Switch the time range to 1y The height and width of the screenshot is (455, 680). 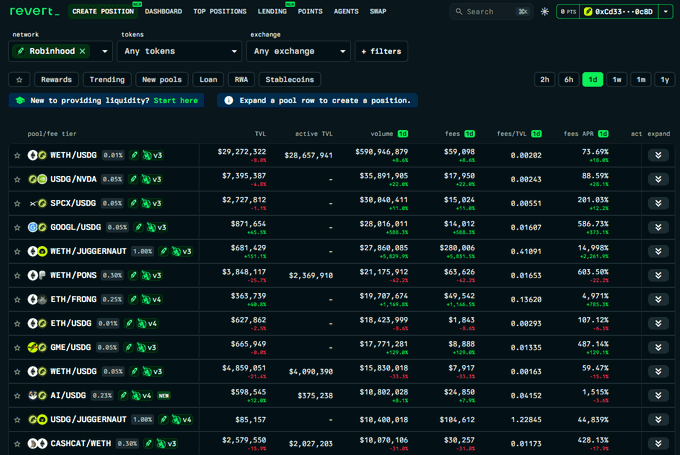pyautogui.click(x=665, y=79)
